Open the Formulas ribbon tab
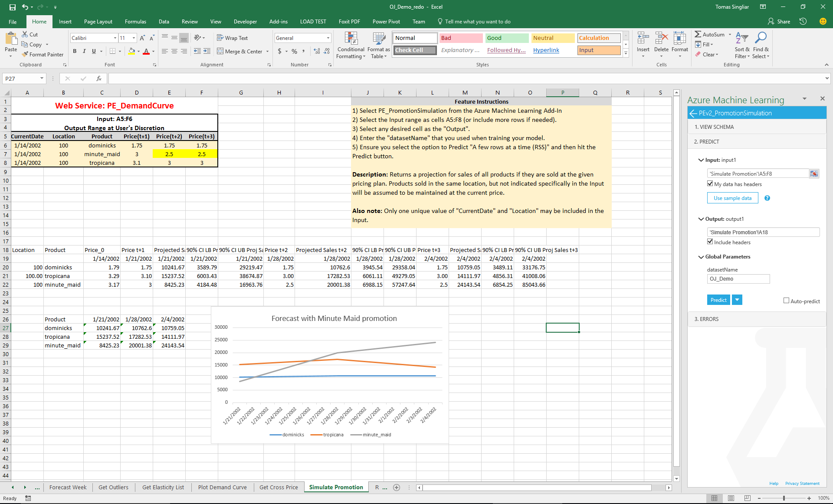This screenshot has width=833, height=504. tap(135, 22)
